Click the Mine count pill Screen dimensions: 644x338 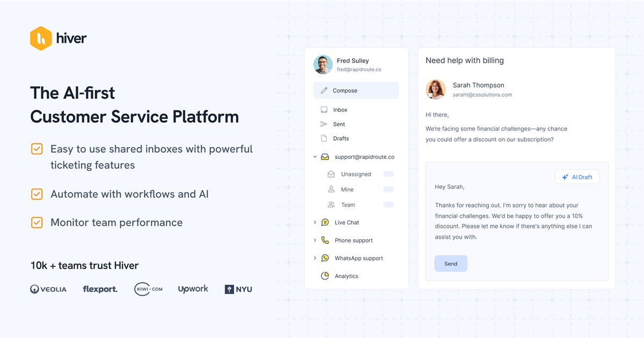pyautogui.click(x=389, y=189)
